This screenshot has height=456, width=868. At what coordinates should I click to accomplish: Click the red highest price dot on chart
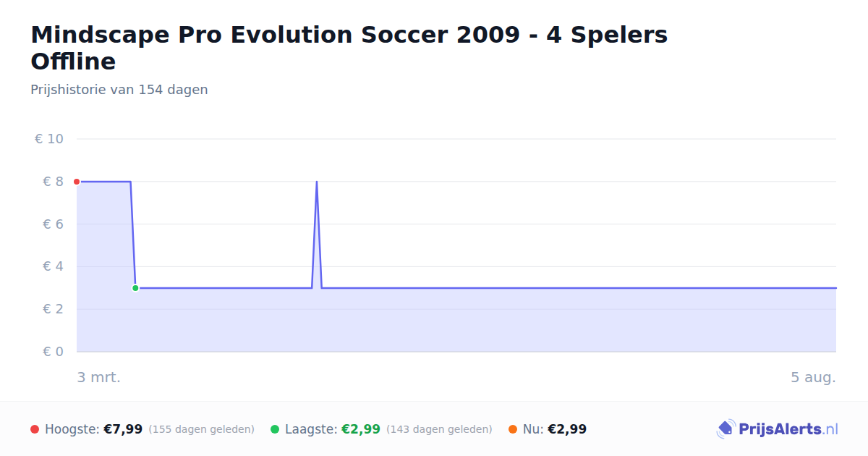coord(77,182)
